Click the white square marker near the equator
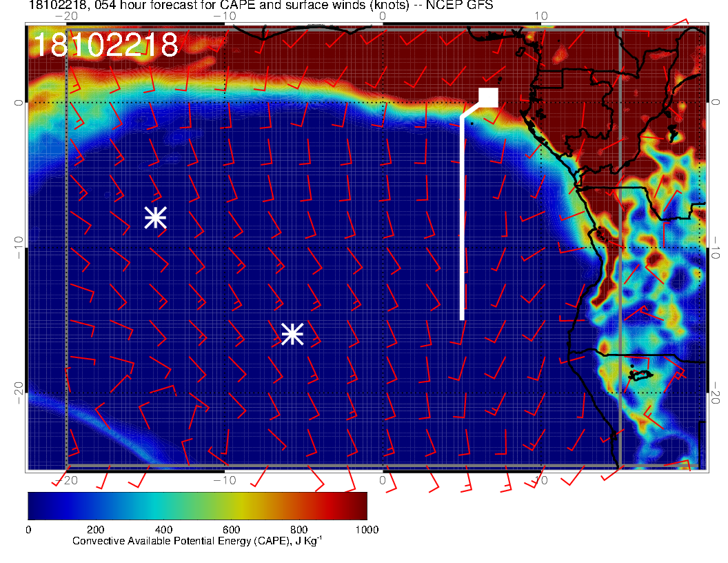The width and height of the screenshot is (728, 563). point(488,97)
